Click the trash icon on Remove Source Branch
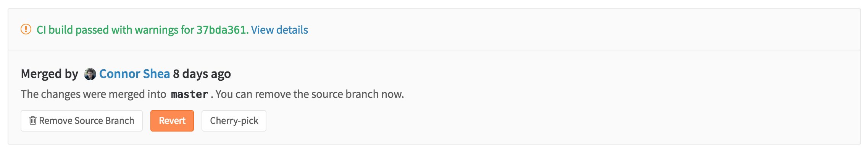This screenshot has height=156, width=868. 33,120
